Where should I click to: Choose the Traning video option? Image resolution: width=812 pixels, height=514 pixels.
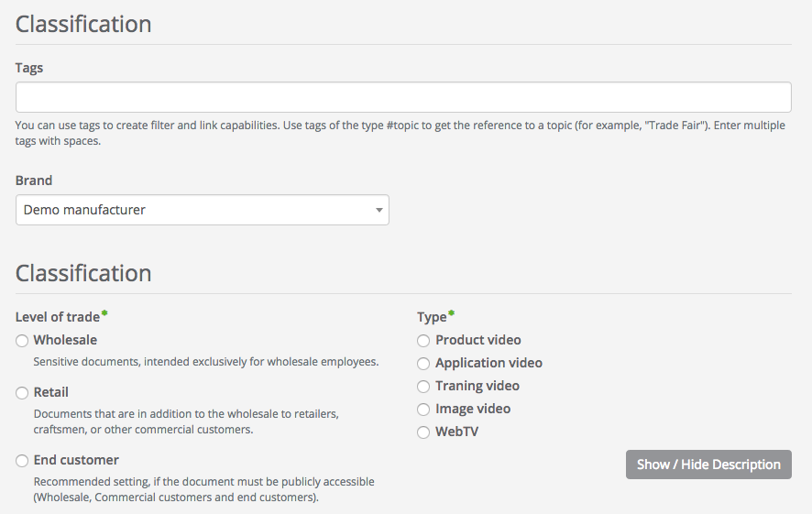pos(423,387)
